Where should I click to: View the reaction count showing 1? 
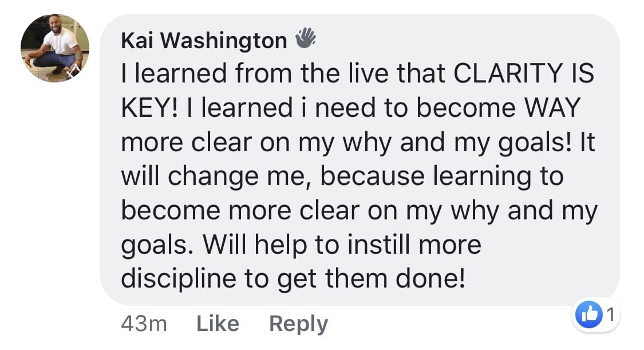click(610, 314)
